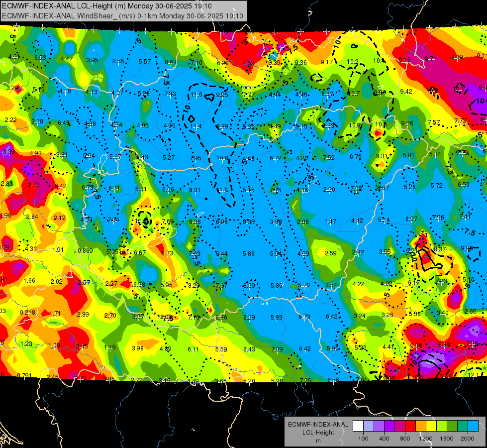487x448 pixels.
Task: Click the wind shear value 8.63
Action: click(171, 62)
